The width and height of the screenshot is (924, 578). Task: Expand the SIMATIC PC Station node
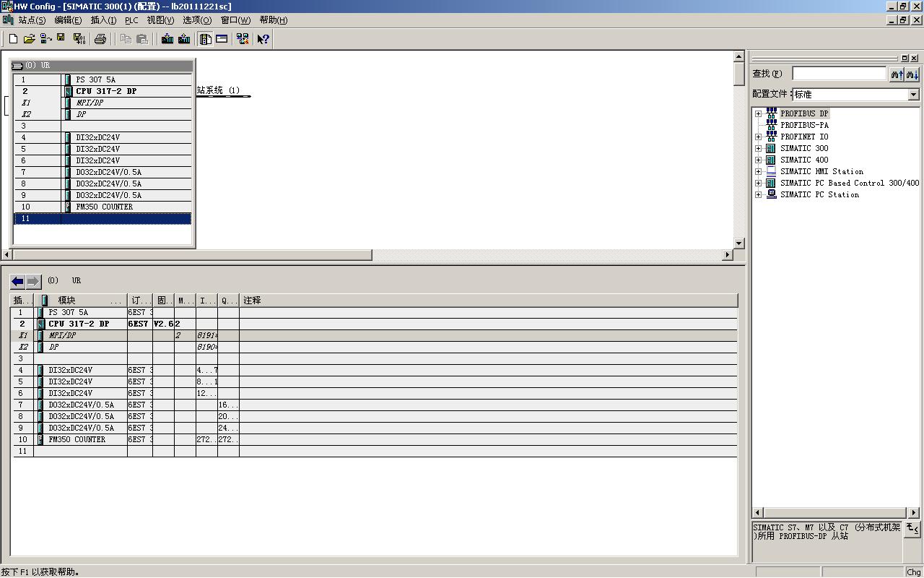click(758, 194)
